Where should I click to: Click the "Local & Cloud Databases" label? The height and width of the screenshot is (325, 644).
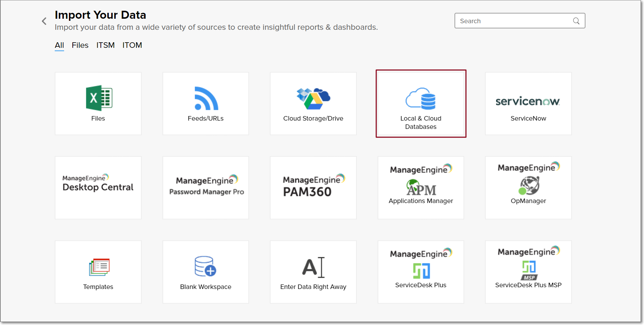click(421, 123)
